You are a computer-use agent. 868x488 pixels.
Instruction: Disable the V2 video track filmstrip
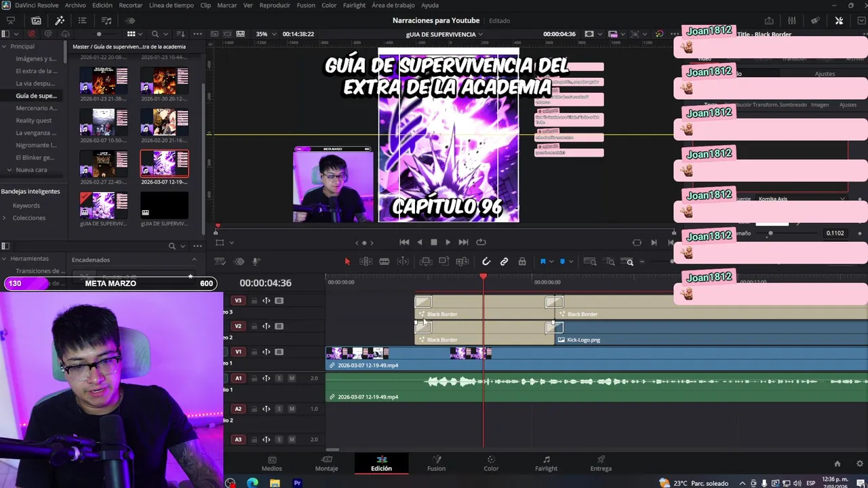point(279,326)
